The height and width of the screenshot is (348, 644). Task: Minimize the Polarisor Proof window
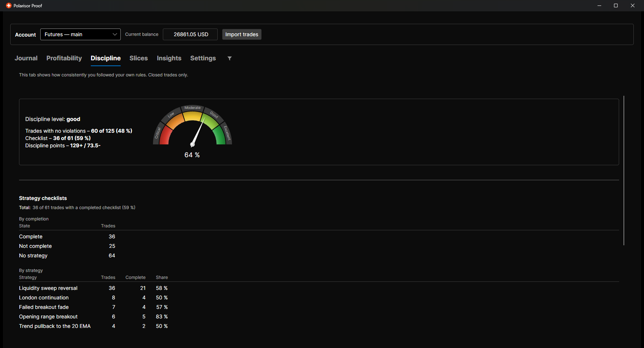(x=599, y=5)
